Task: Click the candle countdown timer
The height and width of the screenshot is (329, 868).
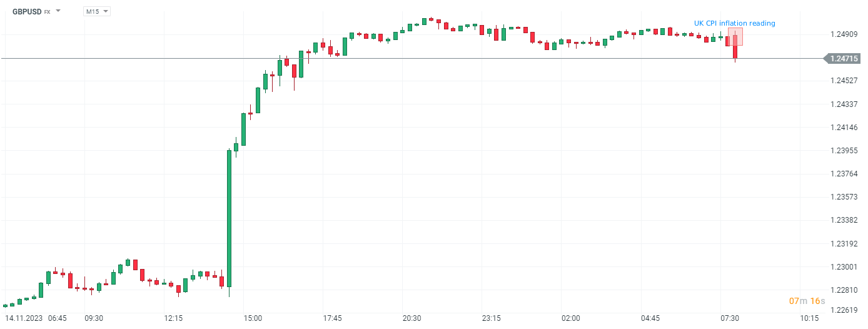Action: 806,301
